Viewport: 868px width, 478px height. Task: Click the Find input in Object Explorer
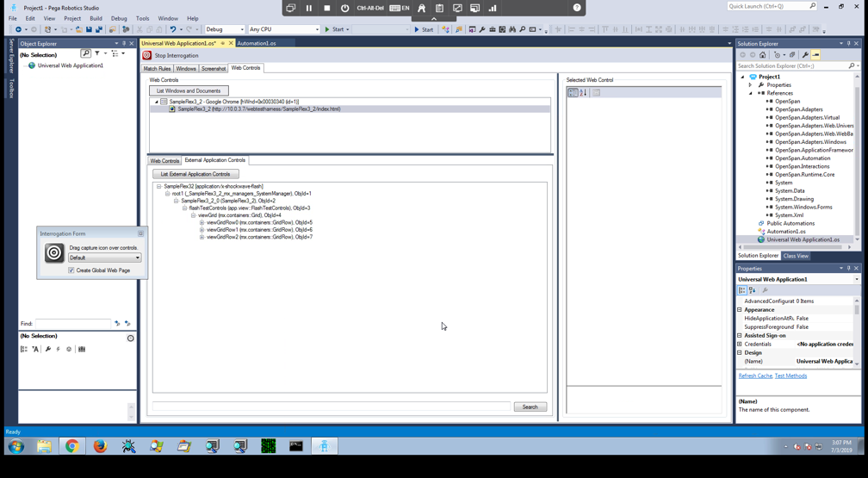tap(73, 323)
